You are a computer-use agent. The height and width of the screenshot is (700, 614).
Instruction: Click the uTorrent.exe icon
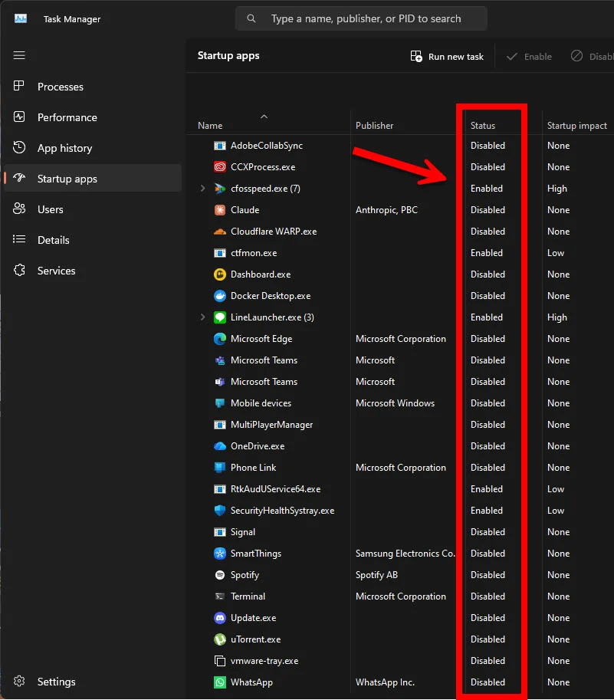tap(220, 639)
